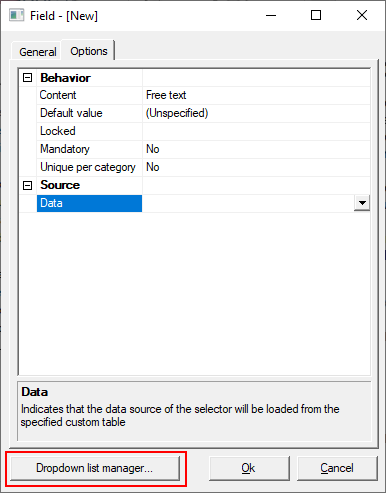Switch to the General tab
The width and height of the screenshot is (386, 493).
[x=37, y=52]
